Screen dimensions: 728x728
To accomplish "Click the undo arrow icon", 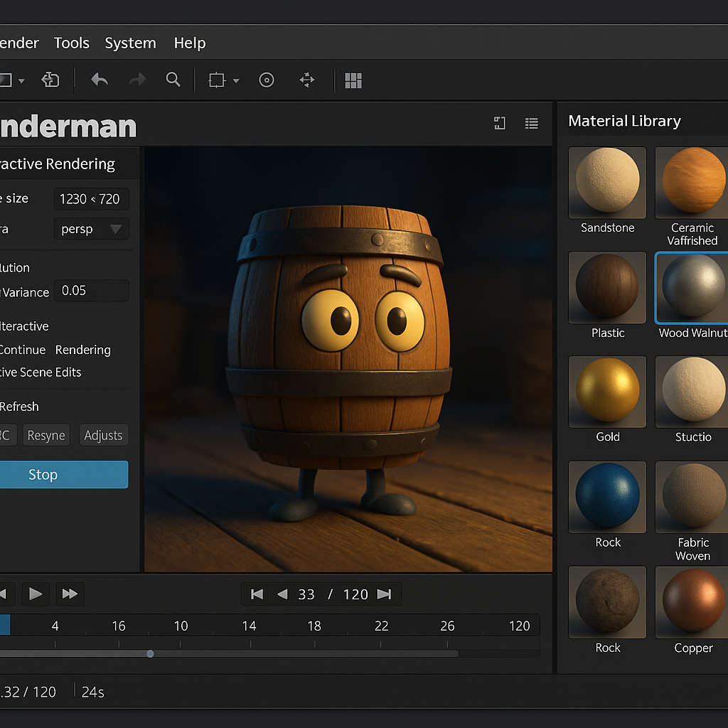I will 100,80.
